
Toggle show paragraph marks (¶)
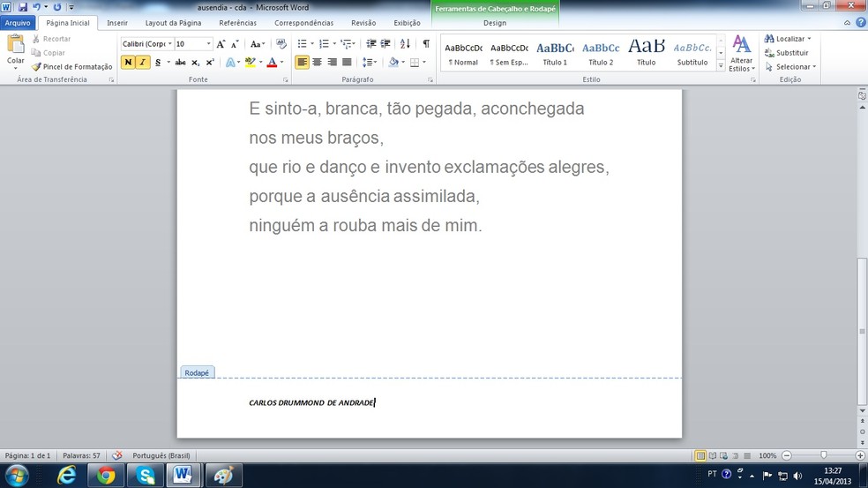426,43
